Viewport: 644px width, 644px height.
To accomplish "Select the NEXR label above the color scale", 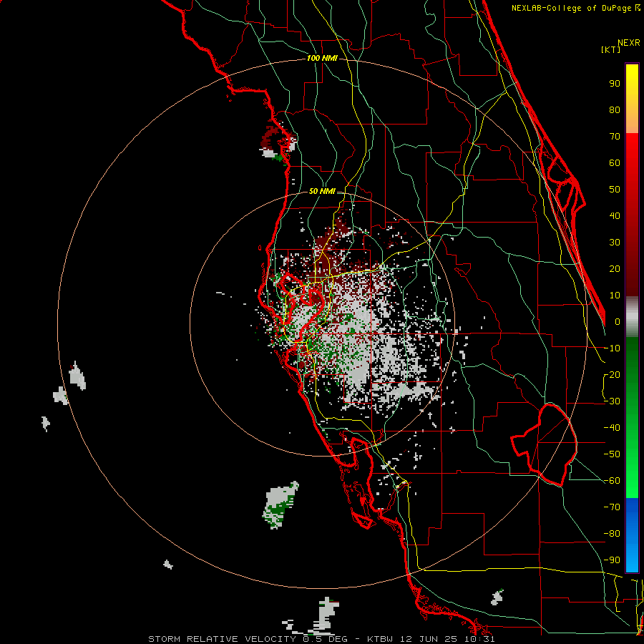I will click(x=629, y=43).
